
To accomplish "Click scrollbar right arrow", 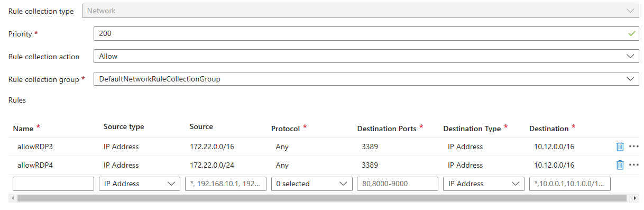I will [636, 198].
